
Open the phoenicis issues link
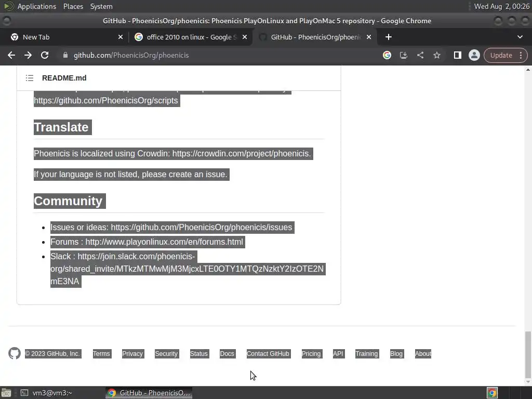pos(202,228)
